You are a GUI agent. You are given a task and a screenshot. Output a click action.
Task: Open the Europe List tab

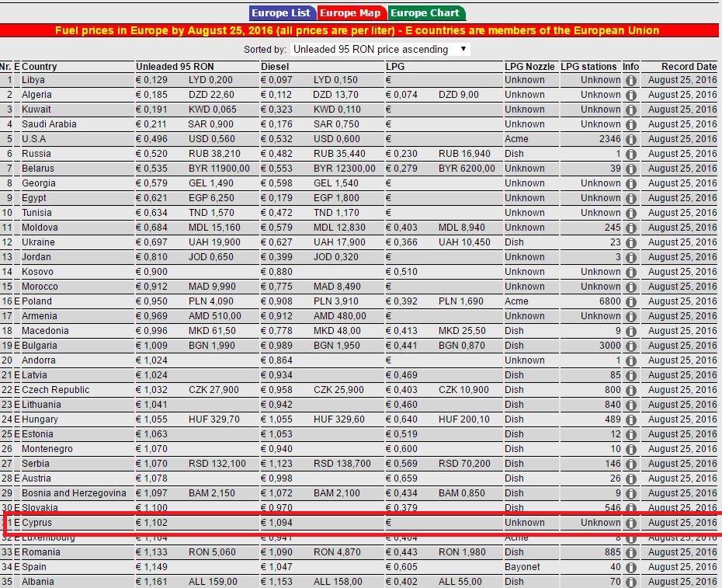point(283,13)
